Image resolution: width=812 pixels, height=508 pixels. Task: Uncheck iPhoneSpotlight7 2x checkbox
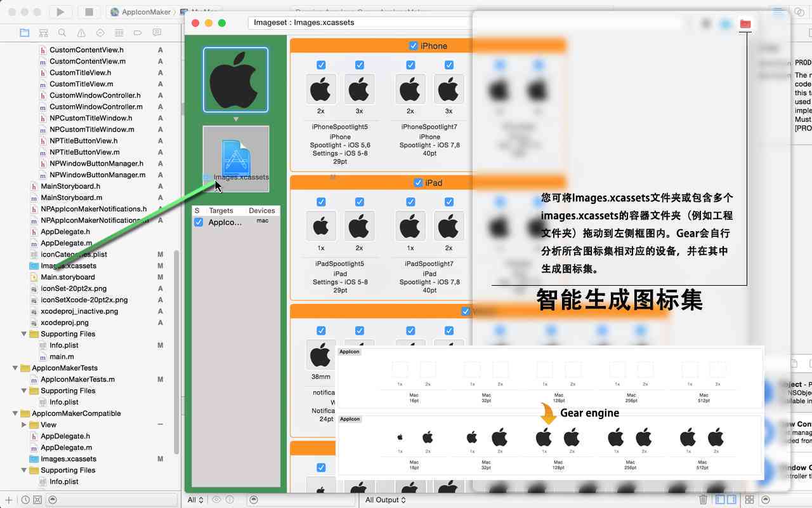pos(410,65)
